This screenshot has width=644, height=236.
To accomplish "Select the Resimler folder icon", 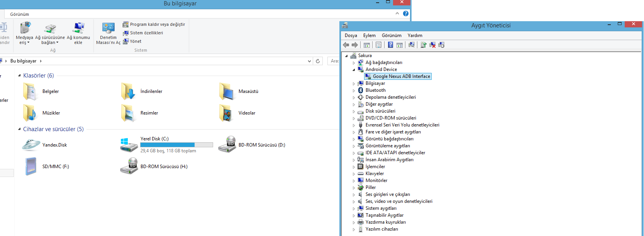I will tap(128, 113).
